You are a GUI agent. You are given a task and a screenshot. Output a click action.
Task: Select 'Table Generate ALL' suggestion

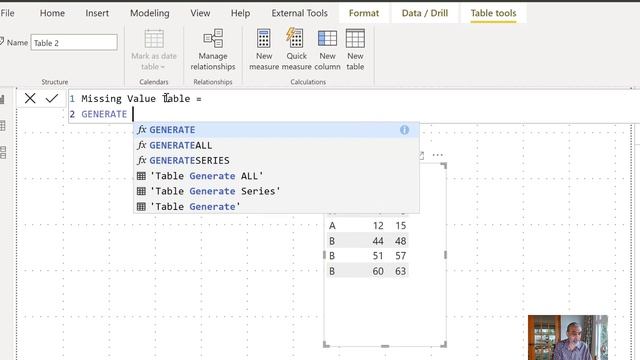click(276, 176)
